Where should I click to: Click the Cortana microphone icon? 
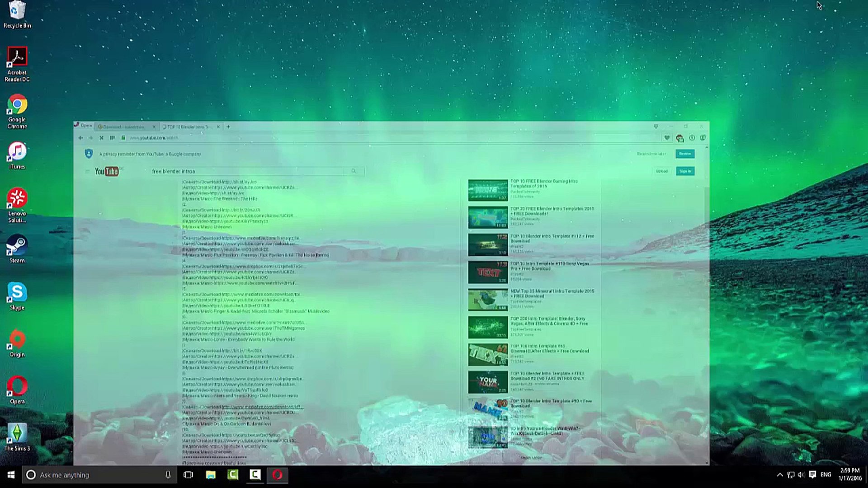coord(168,474)
